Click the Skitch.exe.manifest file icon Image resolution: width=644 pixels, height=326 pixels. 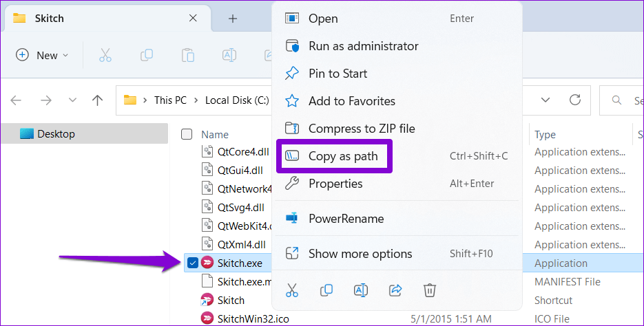(207, 282)
